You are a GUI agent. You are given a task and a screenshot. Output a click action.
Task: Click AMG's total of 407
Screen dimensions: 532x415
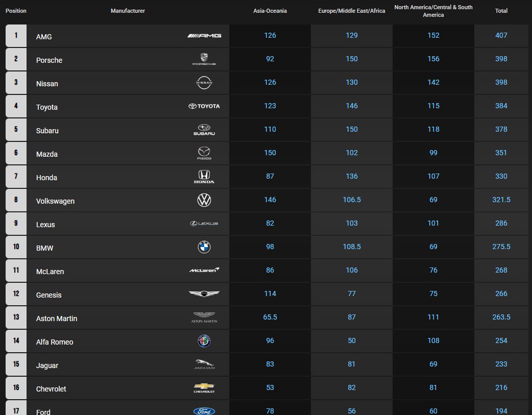(x=501, y=35)
